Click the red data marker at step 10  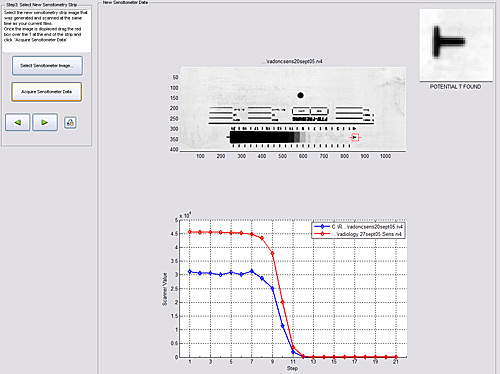click(x=283, y=302)
